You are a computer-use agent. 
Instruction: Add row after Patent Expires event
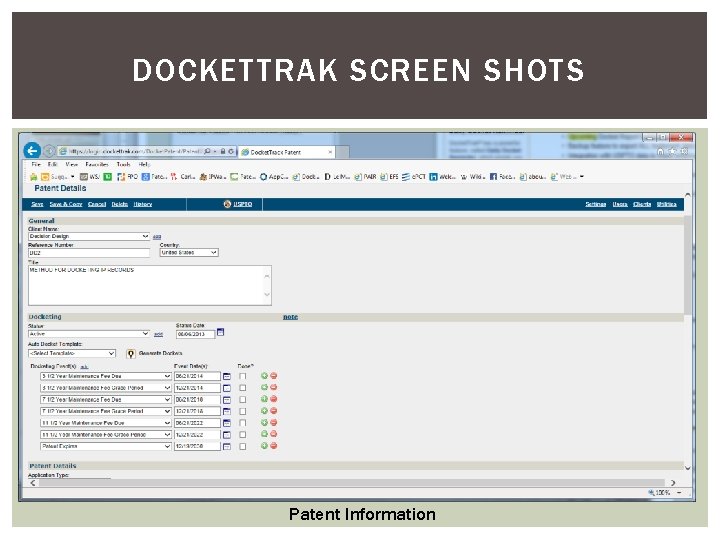click(x=264, y=446)
